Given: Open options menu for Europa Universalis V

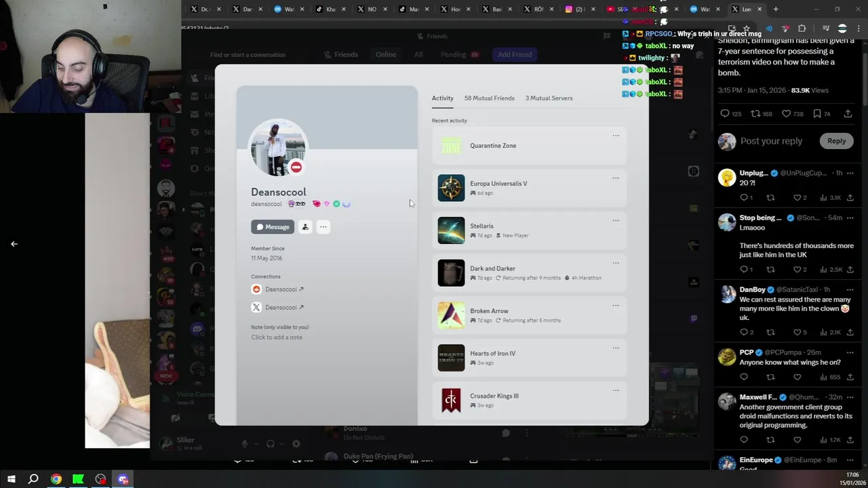Looking at the screenshot, I should [616, 178].
